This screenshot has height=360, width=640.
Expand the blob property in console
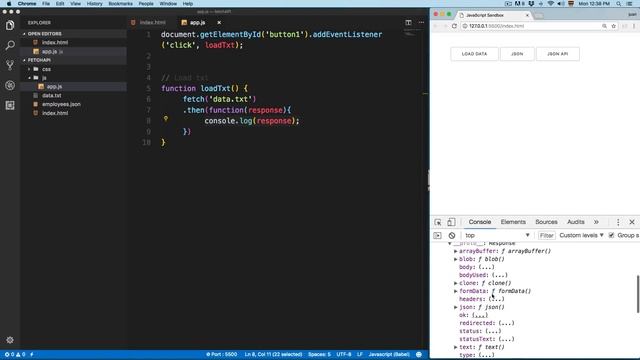click(x=456, y=259)
